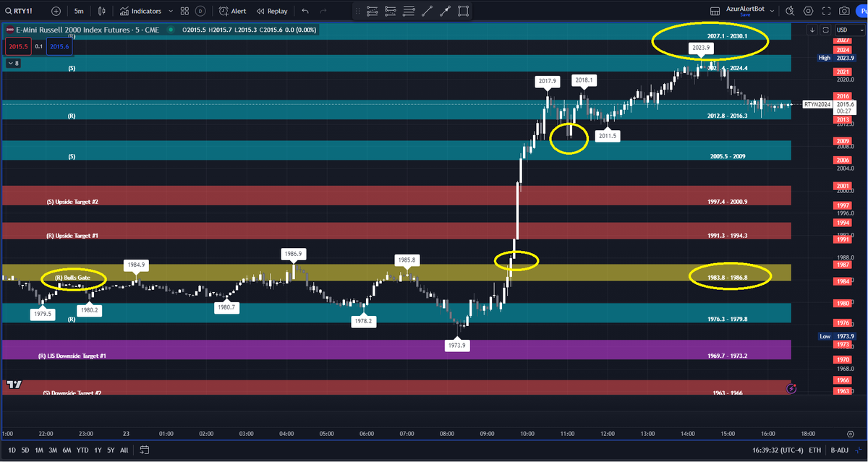Expand the favorite indicators dropdown arrow
This screenshot has height=462, width=868.
pos(170,11)
